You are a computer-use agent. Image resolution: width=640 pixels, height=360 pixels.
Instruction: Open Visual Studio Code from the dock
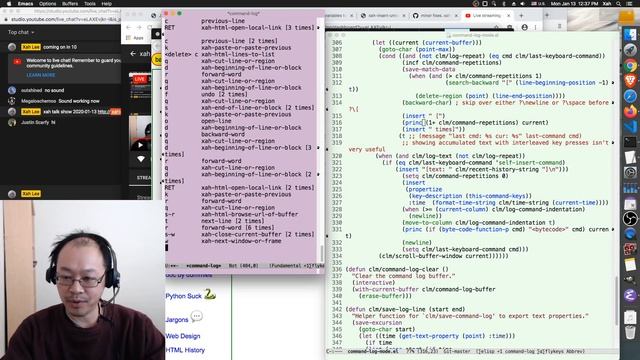pos(630,127)
